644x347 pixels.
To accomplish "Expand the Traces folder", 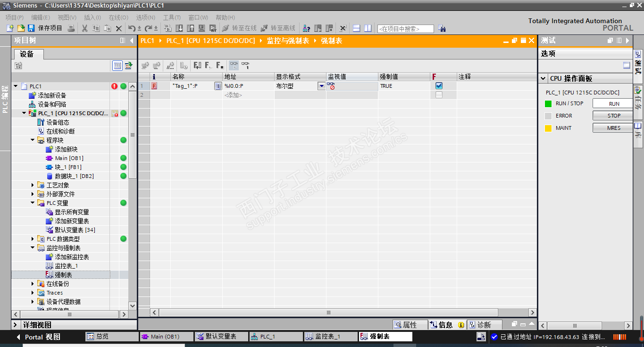I will pos(33,293).
